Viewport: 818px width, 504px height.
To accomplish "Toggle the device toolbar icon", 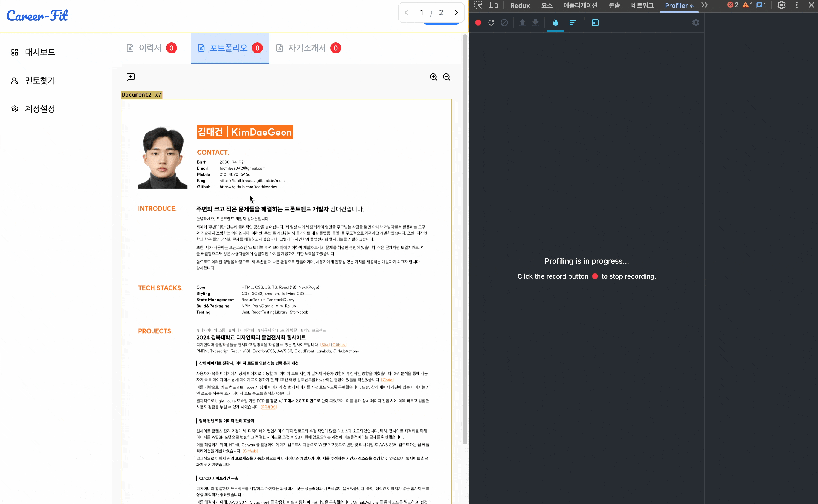I will (x=493, y=5).
